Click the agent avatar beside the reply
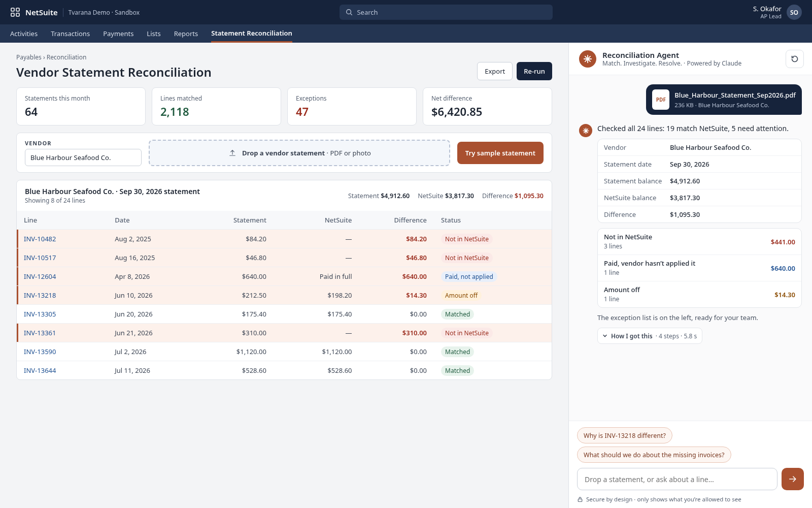The image size is (812, 508). (x=586, y=131)
